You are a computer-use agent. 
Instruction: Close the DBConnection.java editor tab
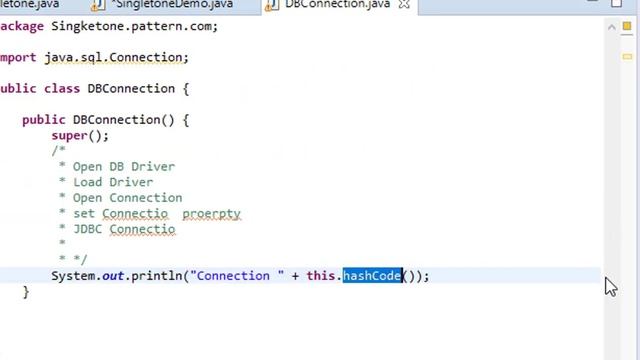[x=404, y=4]
